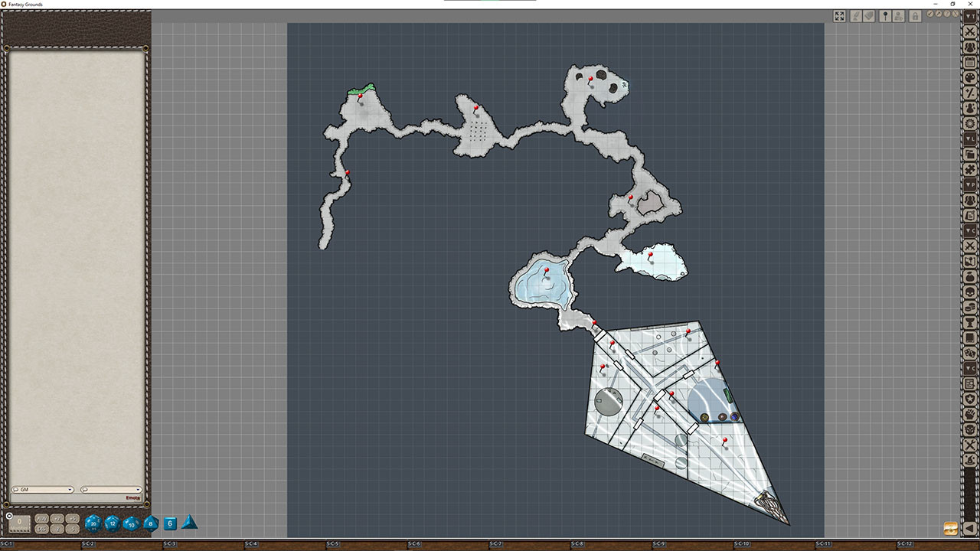
Task: Select the drawing pencil tool in the toolbar
Action: coord(856,15)
